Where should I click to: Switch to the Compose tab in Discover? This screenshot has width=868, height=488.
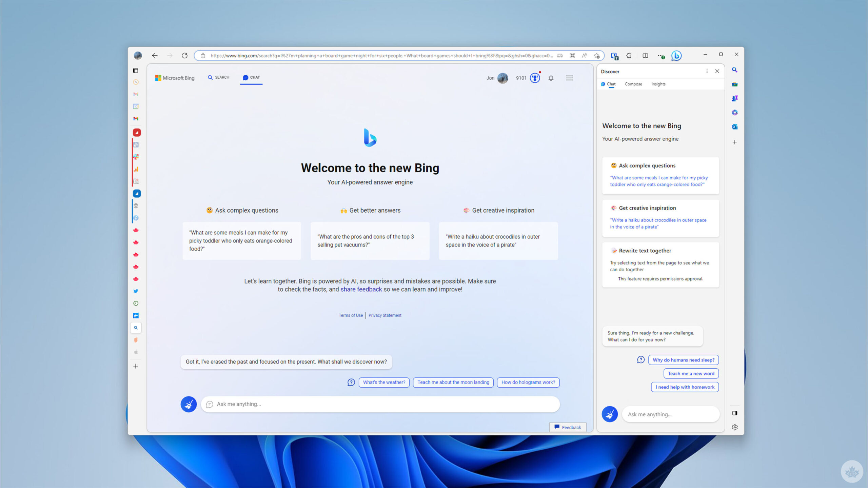click(633, 84)
